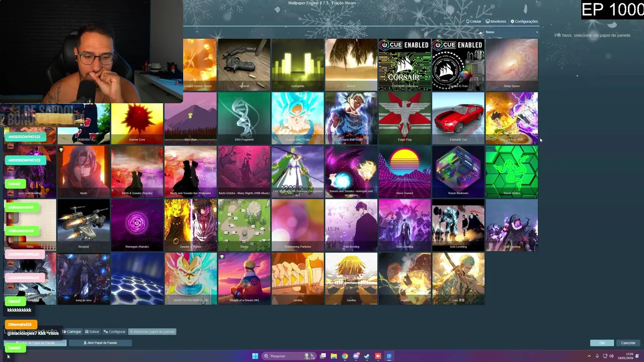Select the Audiophile wallpaper

297,64
